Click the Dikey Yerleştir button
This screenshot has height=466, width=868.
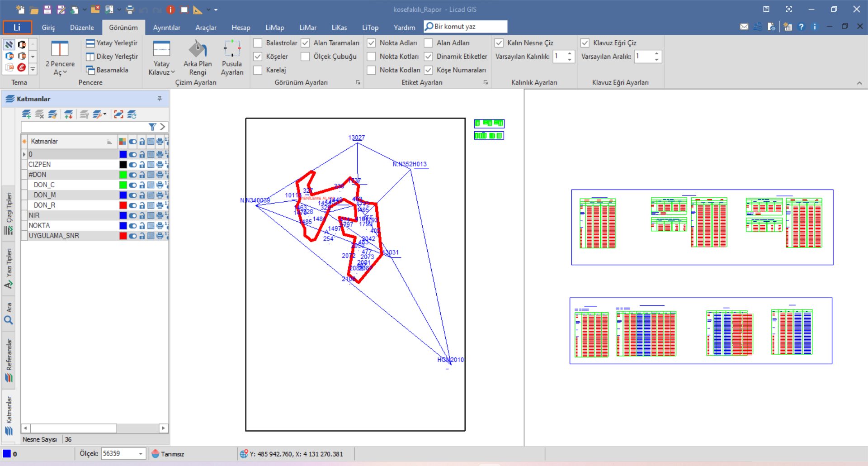coord(112,57)
